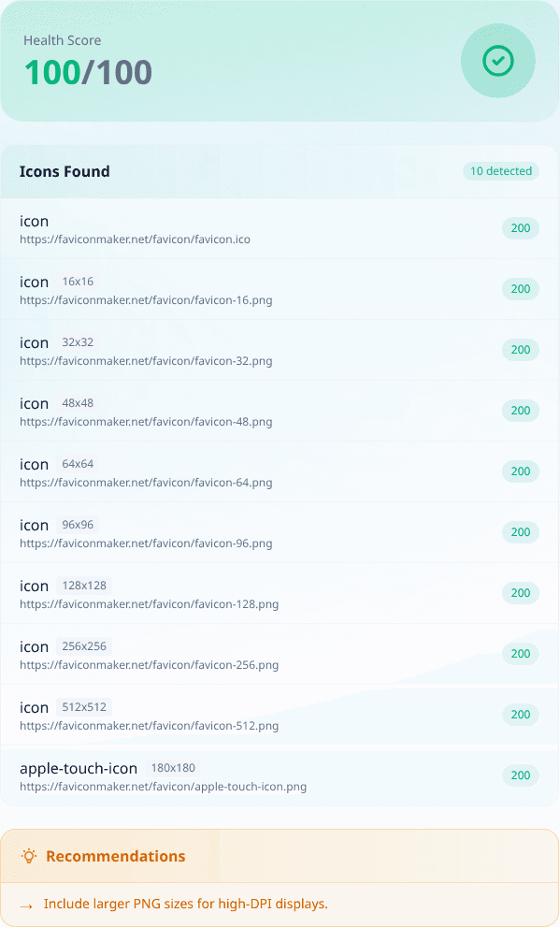Click the arrow icon before the recommendation text
Image resolution: width=560 pixels, height=927 pixels.
[x=26, y=905]
